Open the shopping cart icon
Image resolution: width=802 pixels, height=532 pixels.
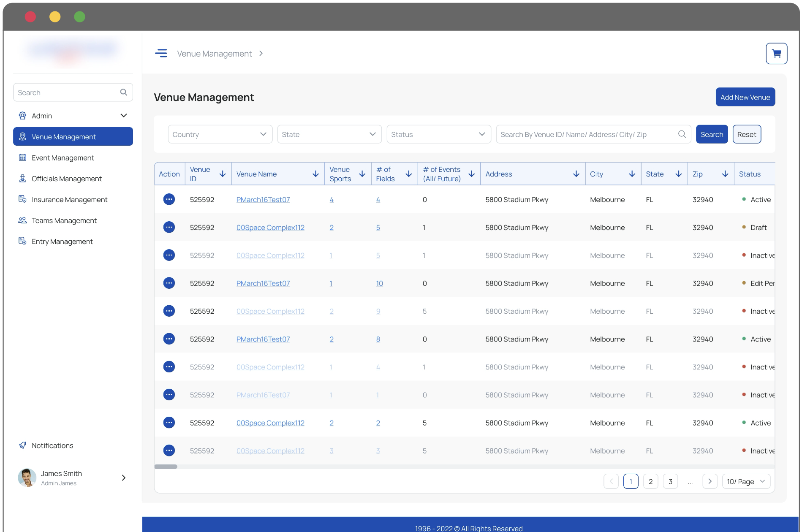[x=776, y=54]
